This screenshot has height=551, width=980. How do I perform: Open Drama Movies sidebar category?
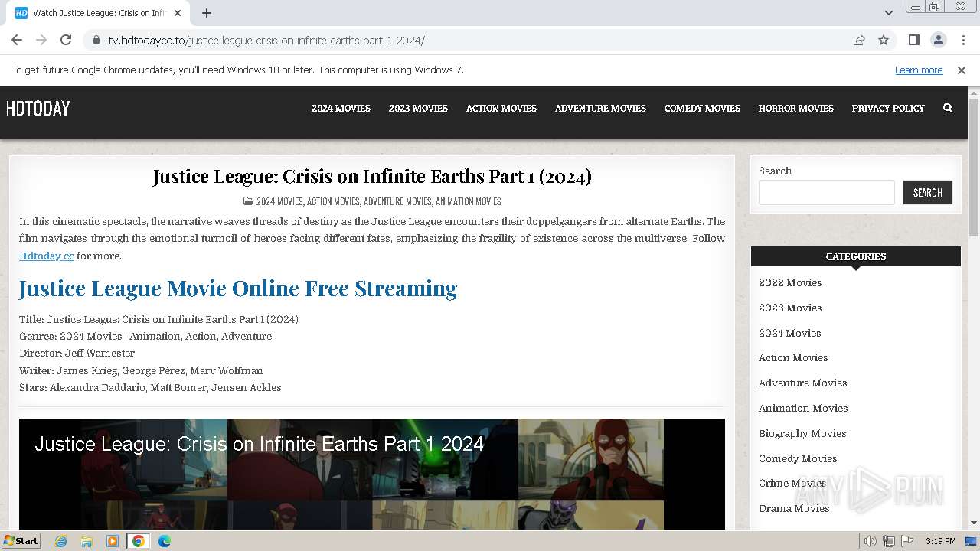[794, 508]
